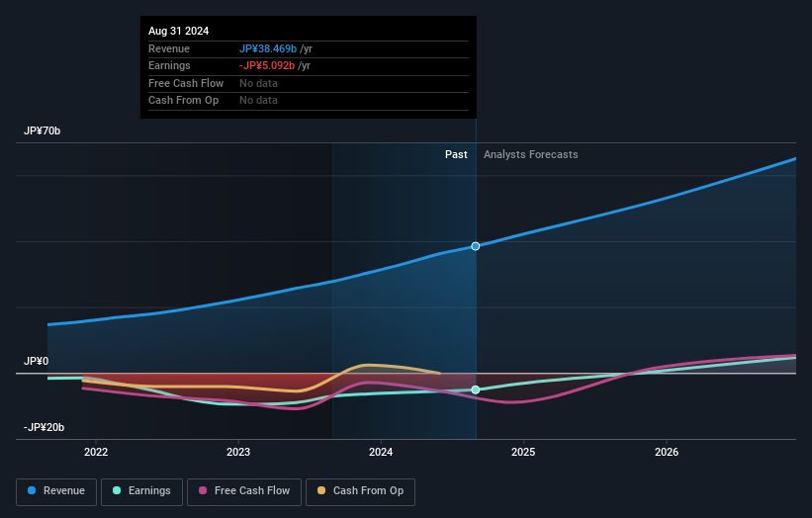Click the 2025 x-axis label
The width and height of the screenshot is (812, 518).
pos(523,452)
